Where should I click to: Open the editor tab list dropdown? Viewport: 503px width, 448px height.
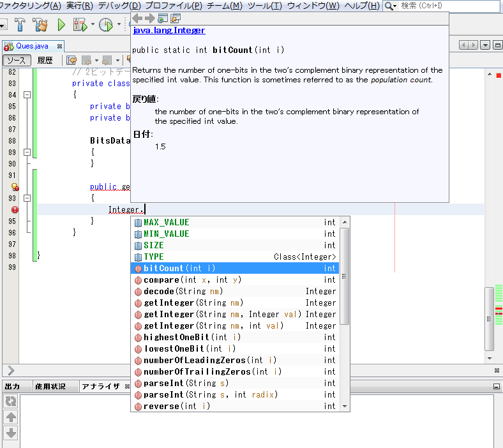(485, 45)
